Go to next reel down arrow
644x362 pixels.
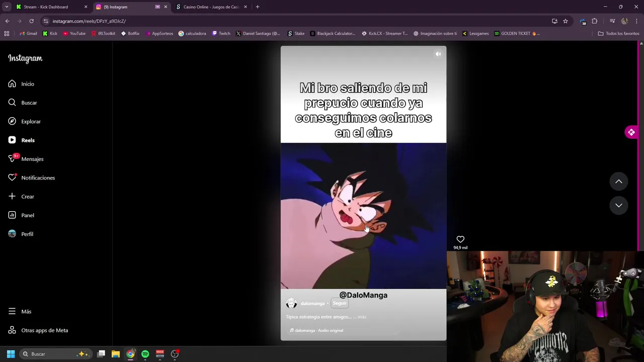tap(619, 205)
